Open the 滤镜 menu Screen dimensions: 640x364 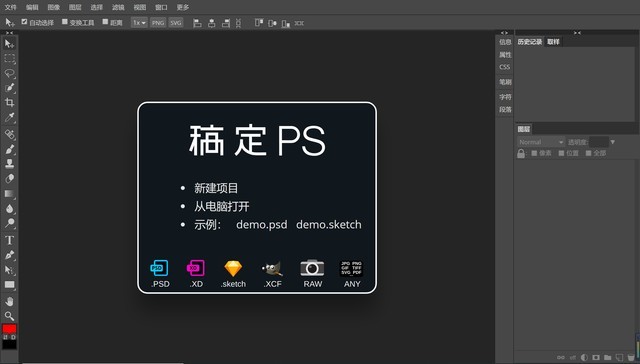point(118,7)
